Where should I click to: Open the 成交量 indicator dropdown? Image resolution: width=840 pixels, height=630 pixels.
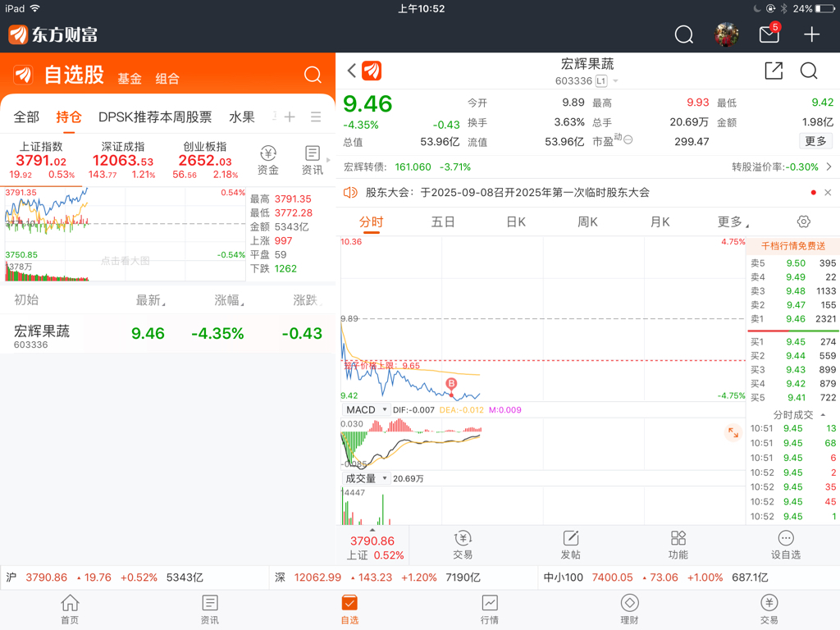[366, 478]
